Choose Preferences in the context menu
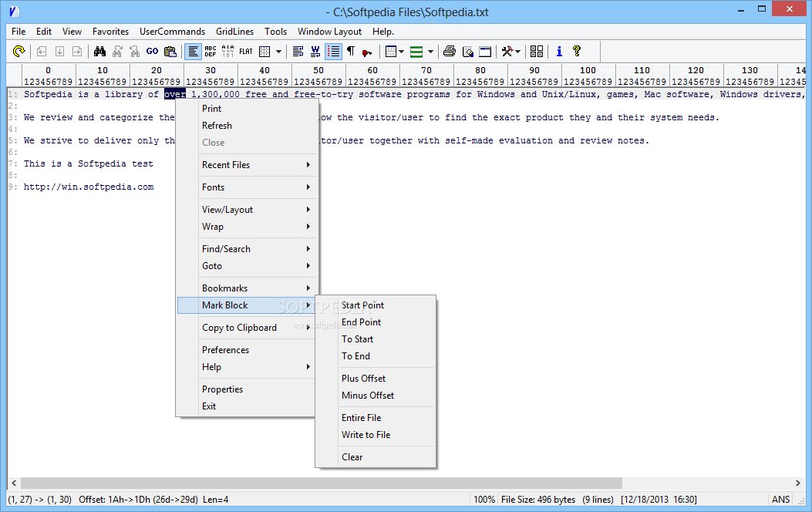Image resolution: width=812 pixels, height=512 pixels. pyautogui.click(x=247, y=350)
